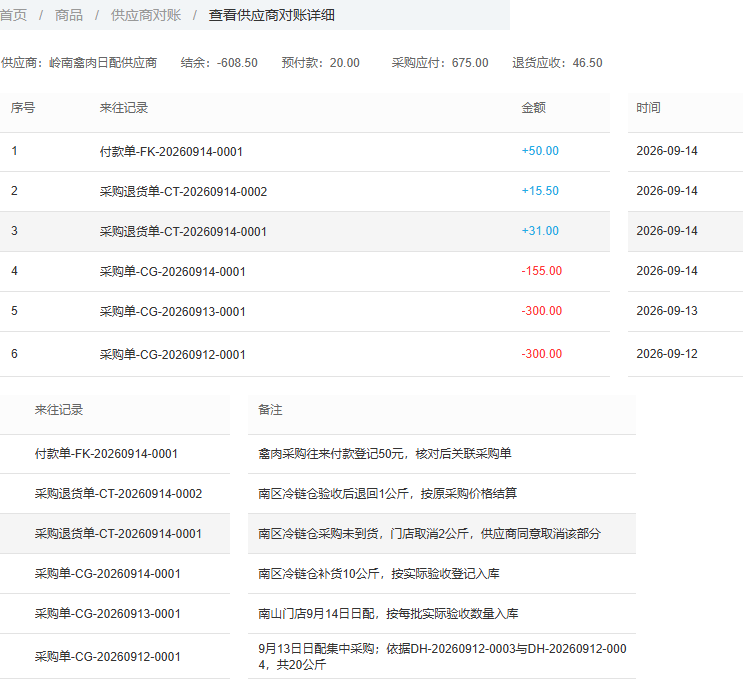Click remark 南山门店9月14日日配
The width and height of the screenshot is (743, 679).
(x=388, y=614)
